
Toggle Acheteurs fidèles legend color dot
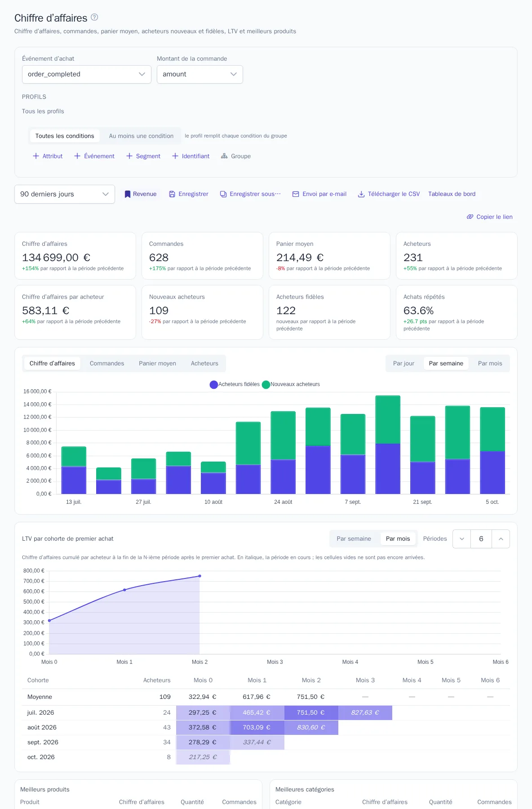(214, 385)
